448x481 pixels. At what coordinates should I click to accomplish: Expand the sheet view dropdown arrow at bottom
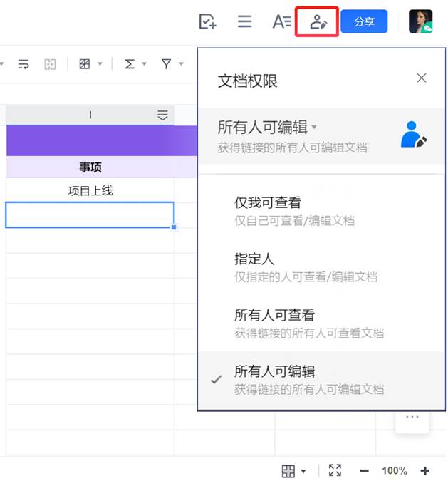pos(303,471)
